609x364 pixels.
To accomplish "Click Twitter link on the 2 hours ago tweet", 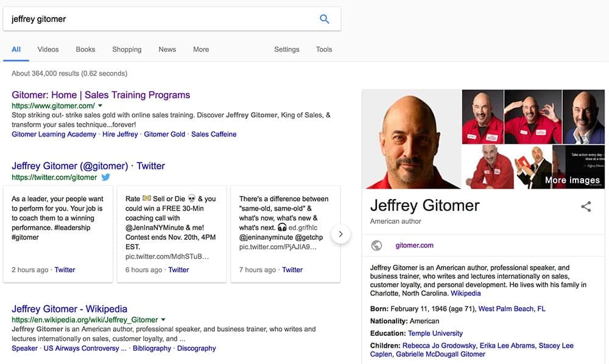I will point(65,270).
